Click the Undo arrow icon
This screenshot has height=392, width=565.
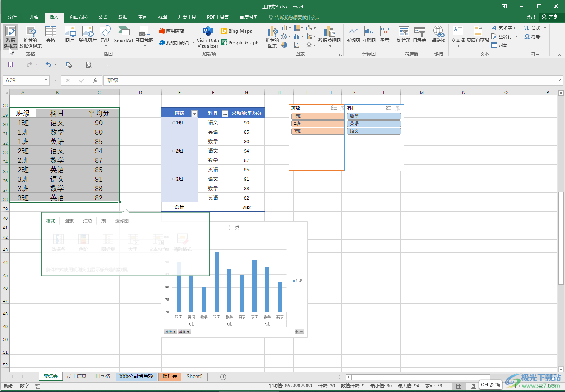pos(48,65)
